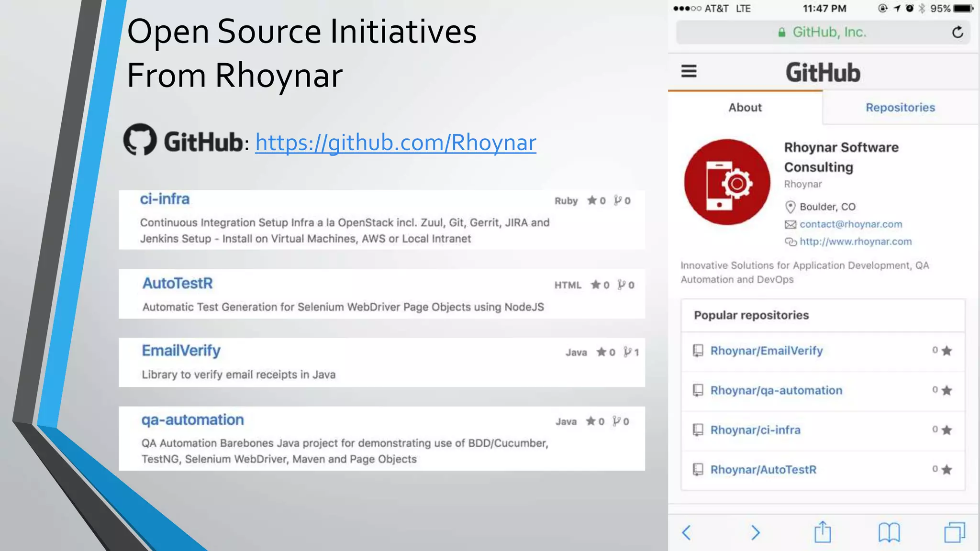This screenshot has height=551, width=980.
Task: Open the Safari share sheet icon
Action: click(x=823, y=532)
